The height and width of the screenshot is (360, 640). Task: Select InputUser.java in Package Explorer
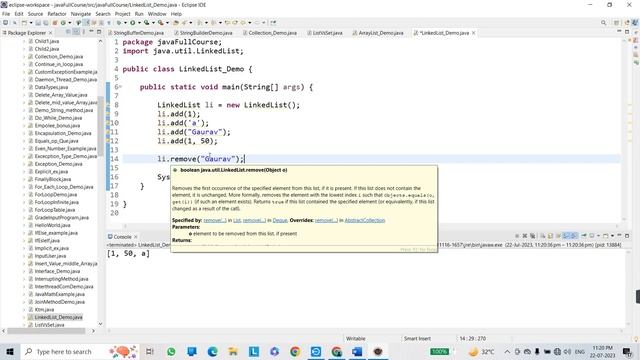click(50, 256)
